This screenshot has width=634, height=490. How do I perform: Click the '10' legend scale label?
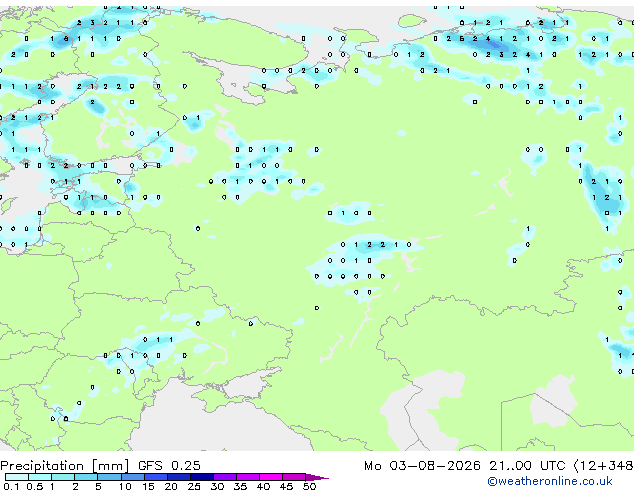click(x=125, y=486)
